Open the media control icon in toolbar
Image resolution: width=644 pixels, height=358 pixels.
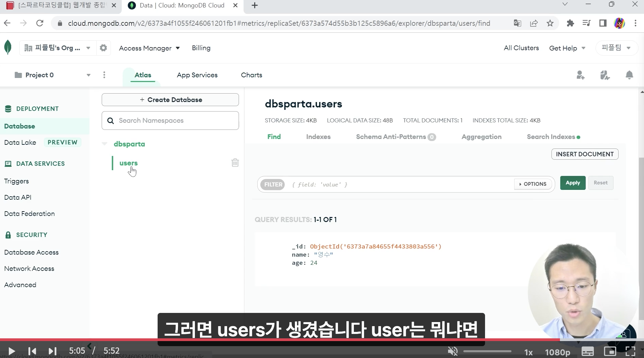586,23
